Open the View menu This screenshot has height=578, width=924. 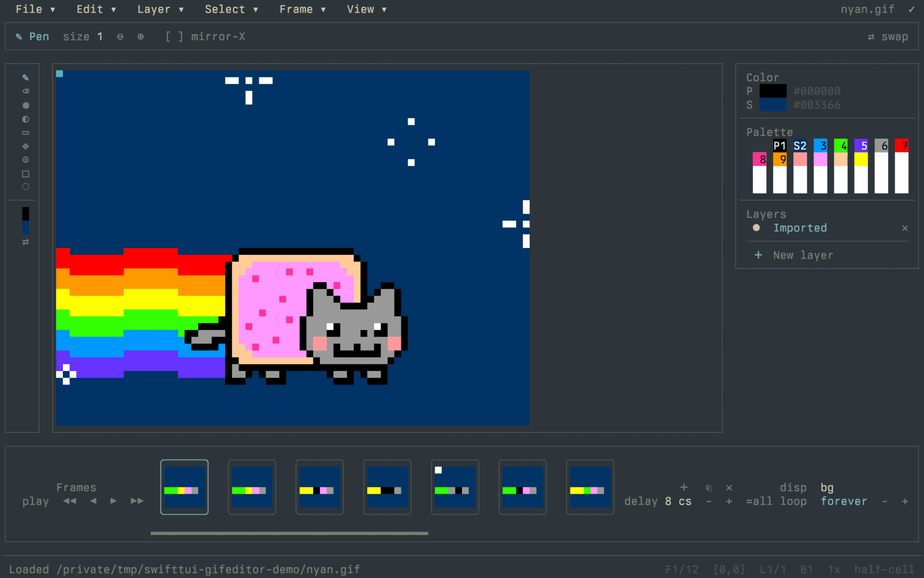pos(367,9)
